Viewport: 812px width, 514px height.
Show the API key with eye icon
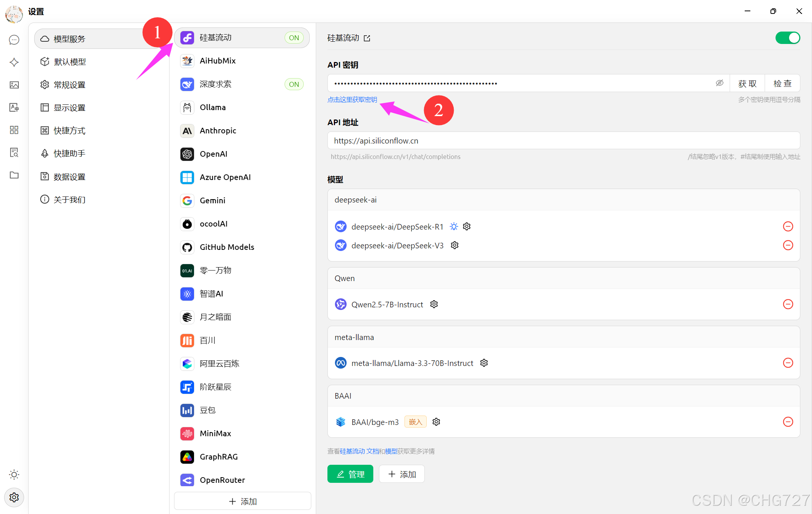click(719, 83)
